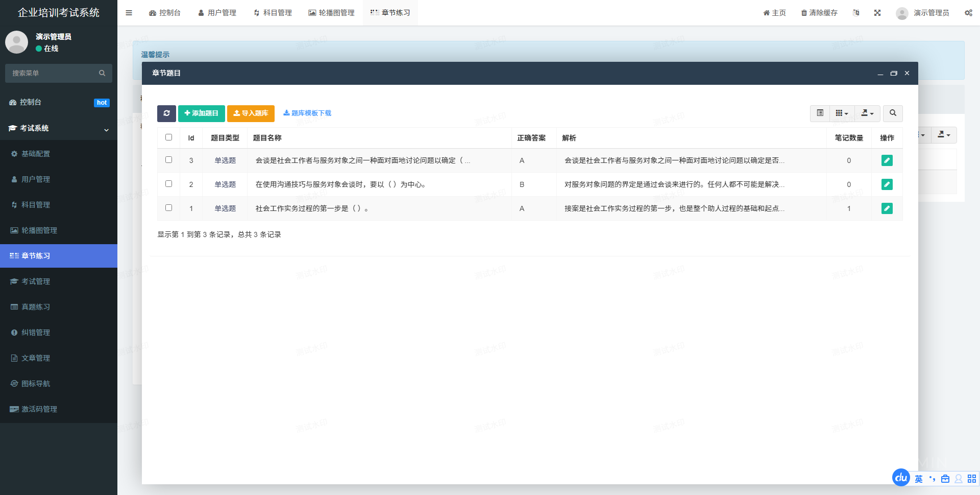The height and width of the screenshot is (495, 980).
Task: Click the 搜索菜单 search input field
Action: (x=54, y=73)
